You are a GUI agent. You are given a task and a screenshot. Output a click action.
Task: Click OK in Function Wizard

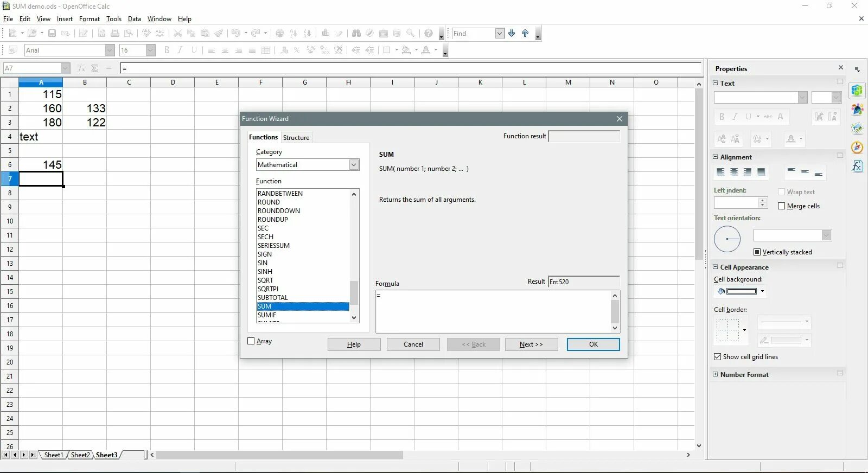tap(593, 344)
